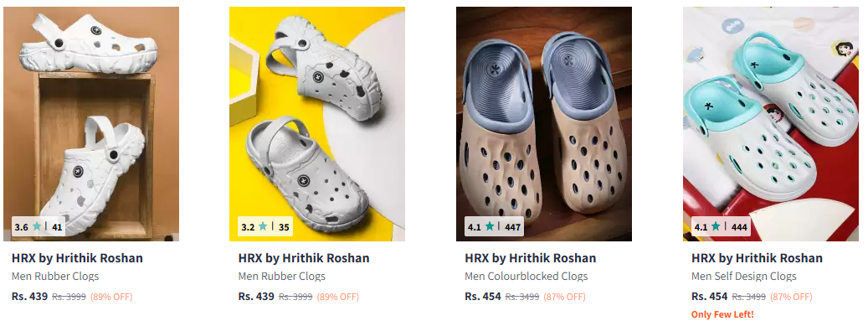Click the star icon on the 4.1 | 447 badge
The image size is (868, 321).
coord(490,227)
